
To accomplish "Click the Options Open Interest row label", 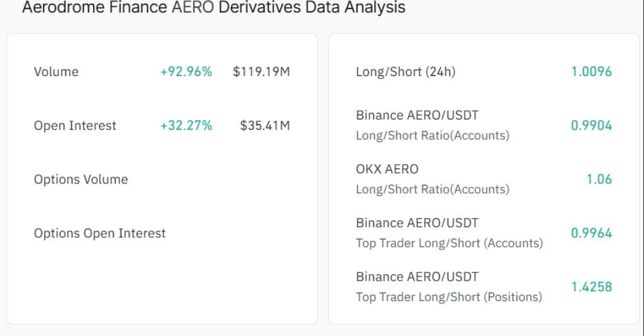I will coord(100,234).
